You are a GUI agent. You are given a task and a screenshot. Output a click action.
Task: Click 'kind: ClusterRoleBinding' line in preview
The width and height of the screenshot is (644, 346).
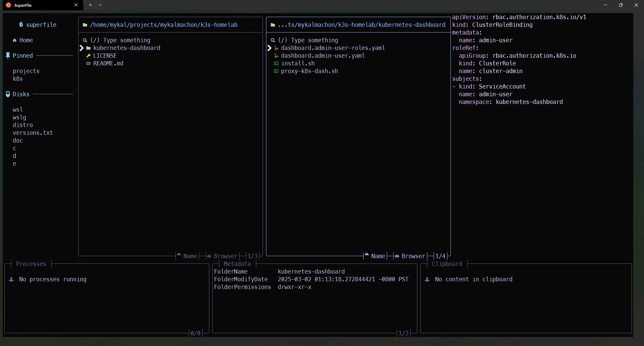pyautogui.click(x=492, y=25)
